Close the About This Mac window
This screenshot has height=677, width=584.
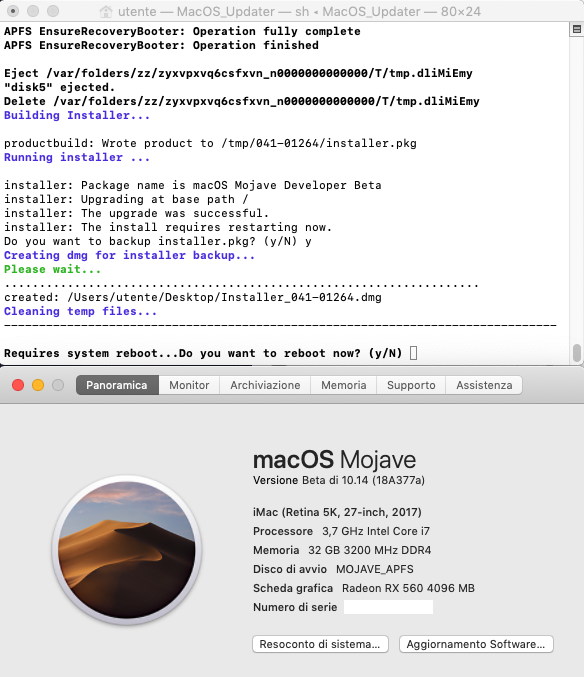[x=18, y=385]
